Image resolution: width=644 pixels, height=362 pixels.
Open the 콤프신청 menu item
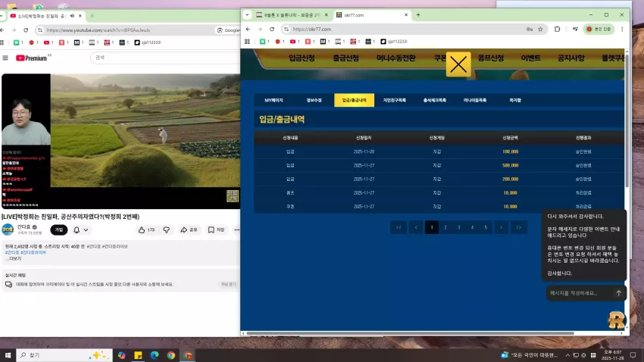[x=491, y=58]
